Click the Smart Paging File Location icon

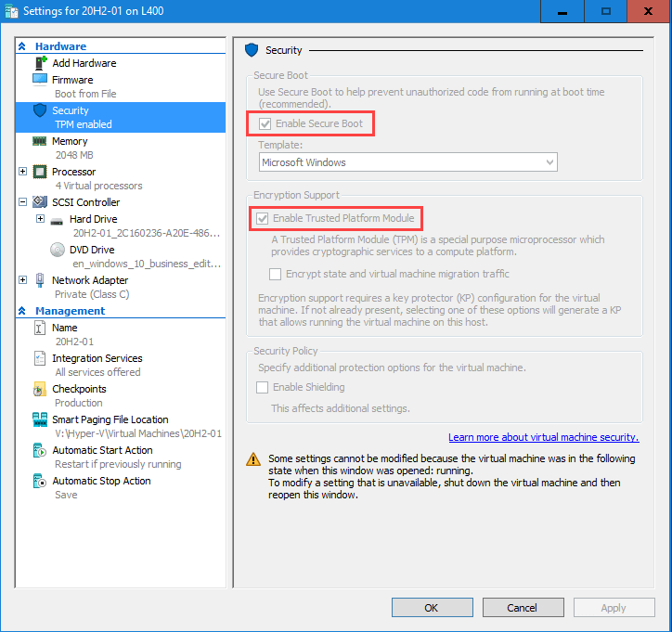point(40,419)
